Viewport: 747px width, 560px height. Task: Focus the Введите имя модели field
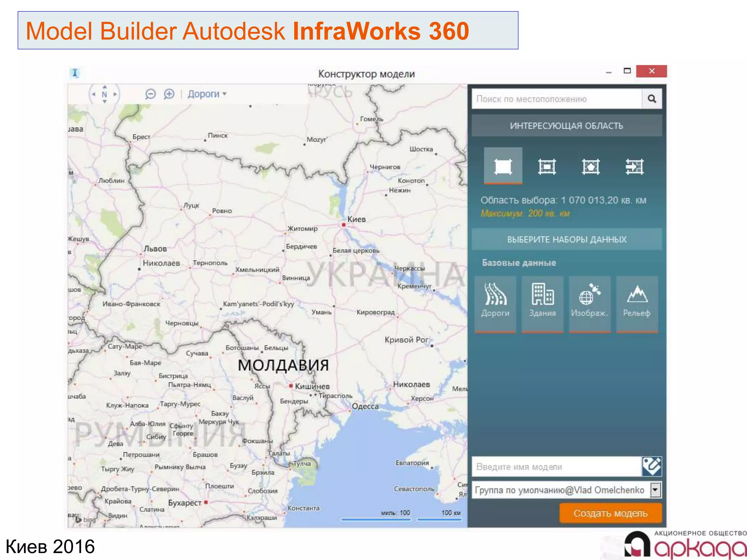(557, 467)
